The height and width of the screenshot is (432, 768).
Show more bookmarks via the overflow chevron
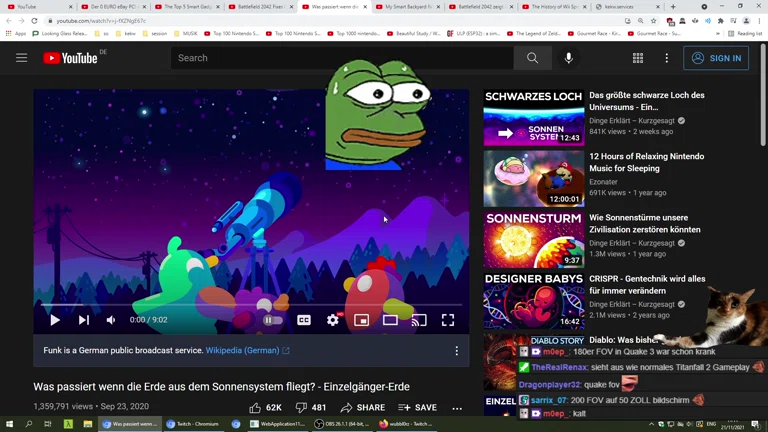718,33
